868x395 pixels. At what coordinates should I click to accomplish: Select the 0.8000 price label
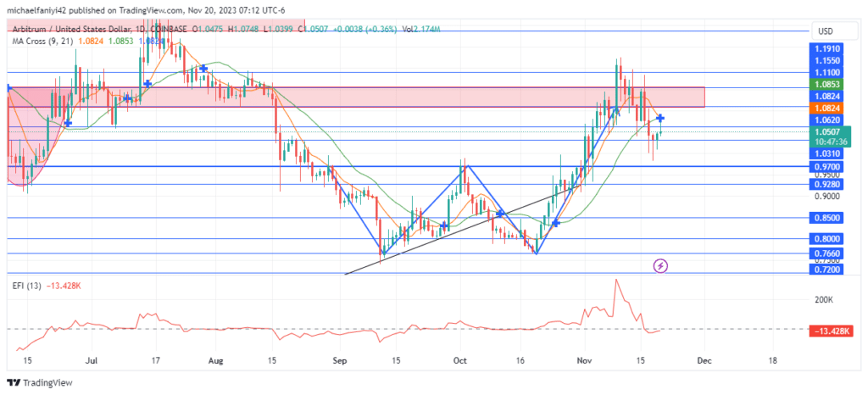coord(826,239)
